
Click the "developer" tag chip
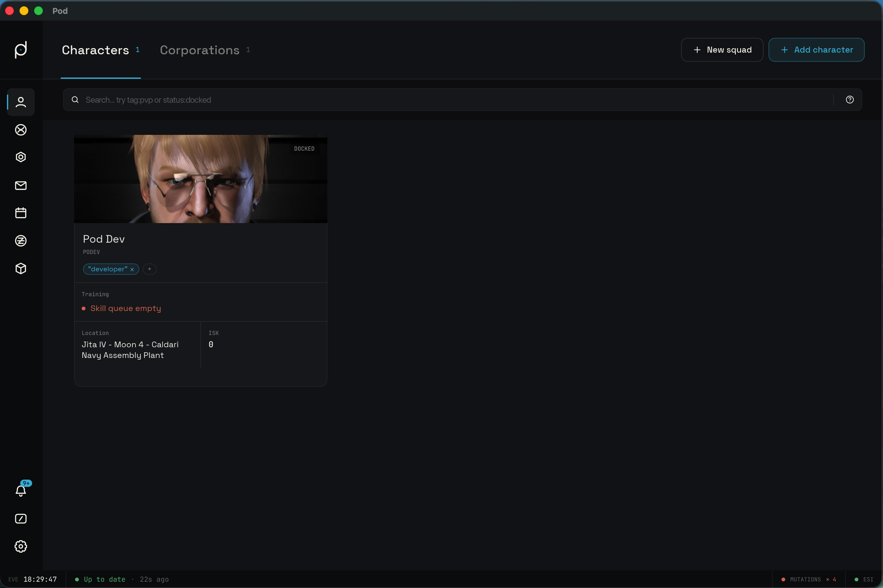click(x=111, y=269)
